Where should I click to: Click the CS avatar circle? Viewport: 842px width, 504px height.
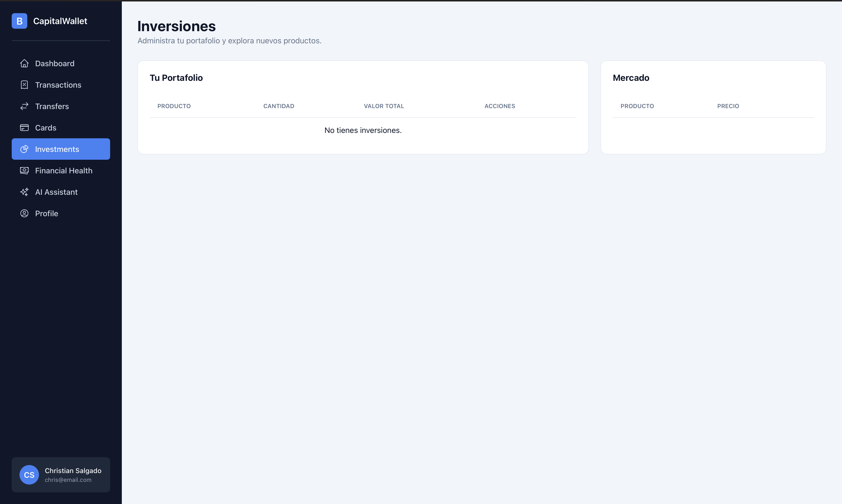point(29,475)
